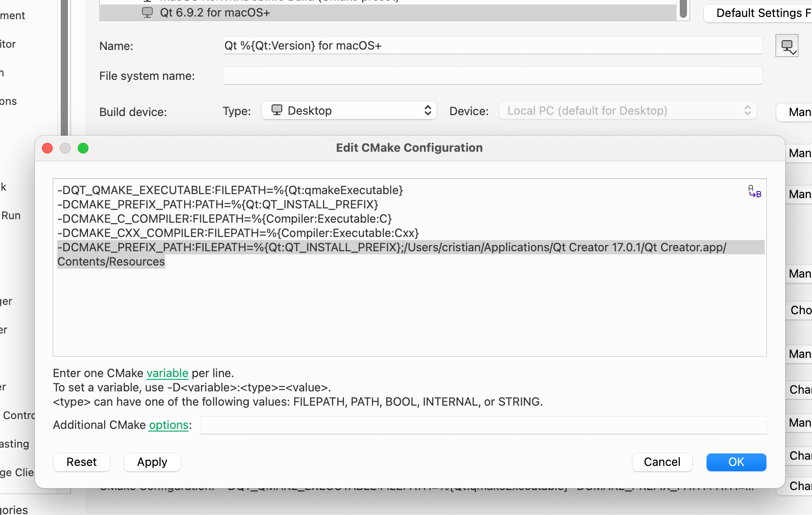Open the kit icon chooser next to Name
812x515 pixels.
787,46
